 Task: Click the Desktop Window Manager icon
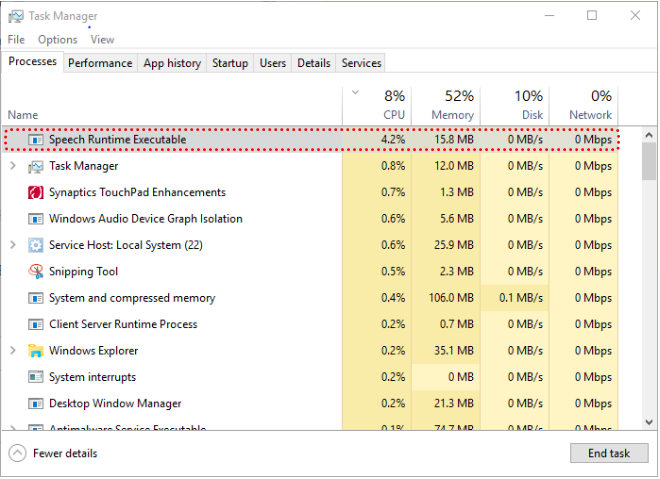[36, 403]
